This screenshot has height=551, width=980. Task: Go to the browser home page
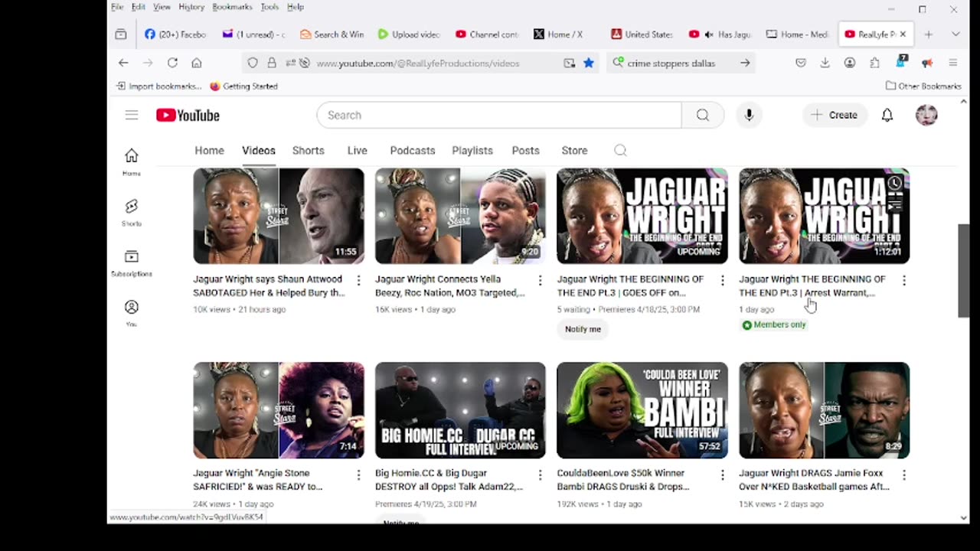pyautogui.click(x=197, y=63)
